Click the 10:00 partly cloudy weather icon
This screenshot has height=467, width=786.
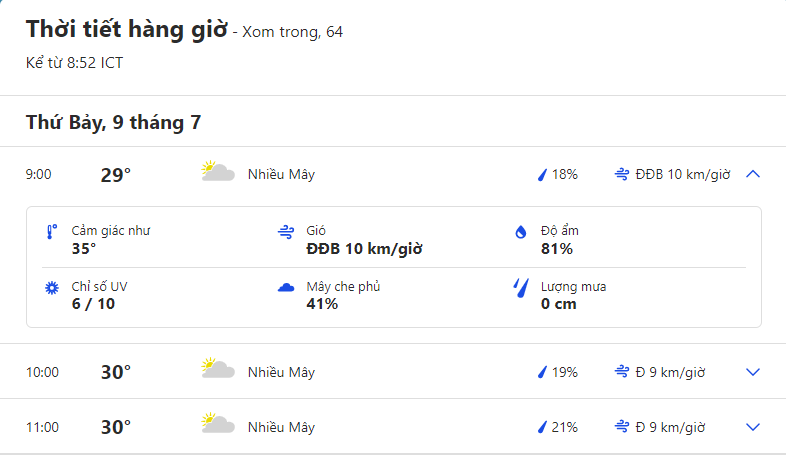tap(217, 370)
